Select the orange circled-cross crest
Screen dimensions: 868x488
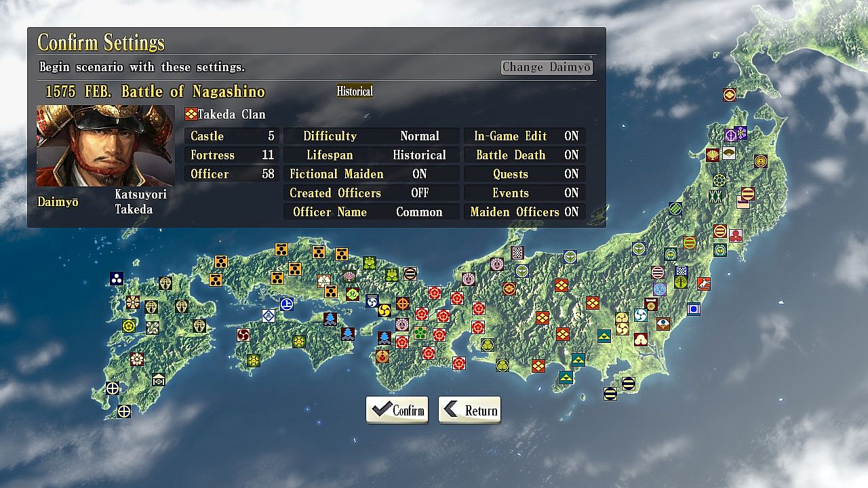point(403,303)
